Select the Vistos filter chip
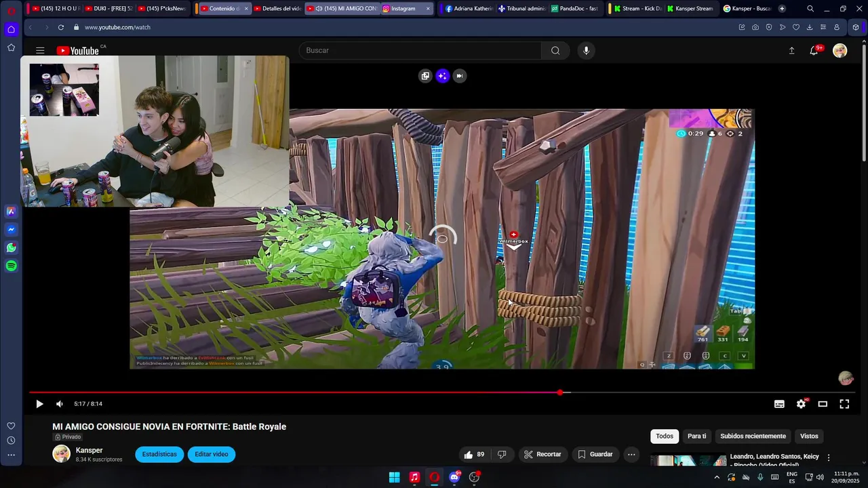The image size is (868, 488). (809, 436)
